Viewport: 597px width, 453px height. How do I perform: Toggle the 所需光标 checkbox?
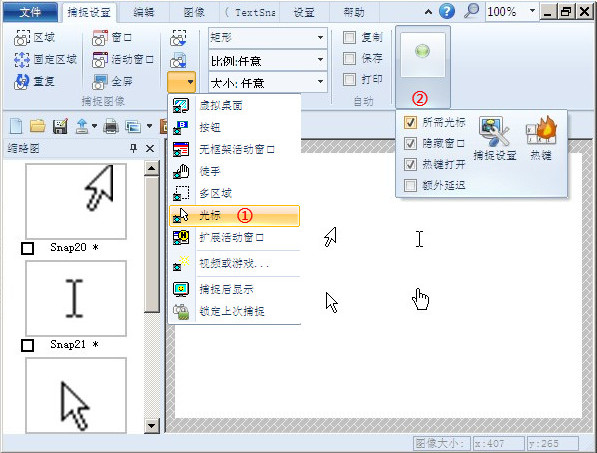410,123
